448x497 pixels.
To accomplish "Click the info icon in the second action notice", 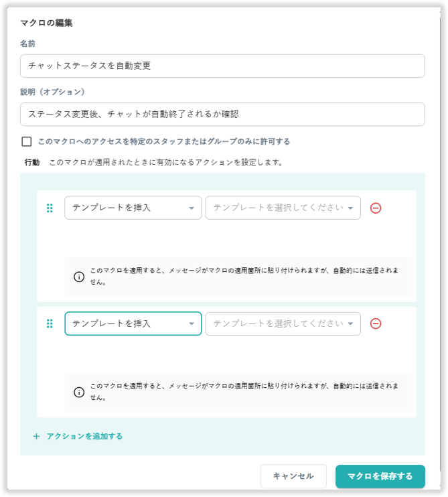I will point(79,392).
